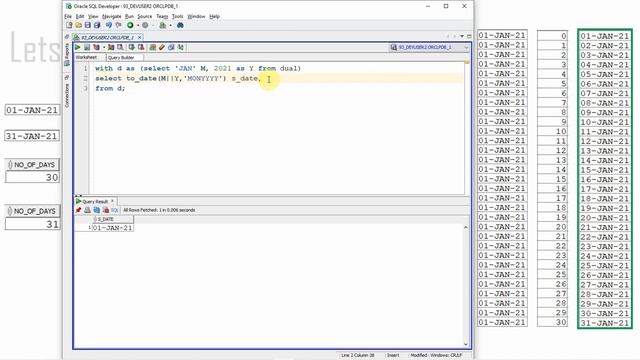Click 'Windows: CR/LF' in status bar
This screenshot has height=360, width=640.
(x=446, y=355)
